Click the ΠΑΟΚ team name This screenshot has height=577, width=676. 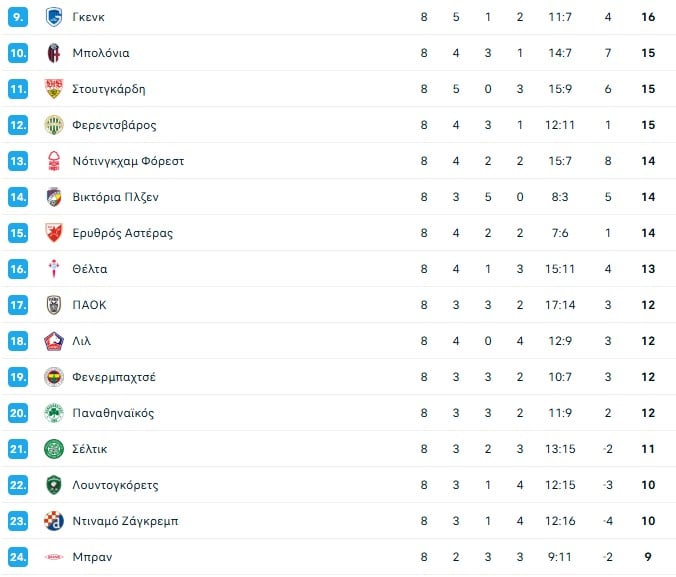point(89,305)
